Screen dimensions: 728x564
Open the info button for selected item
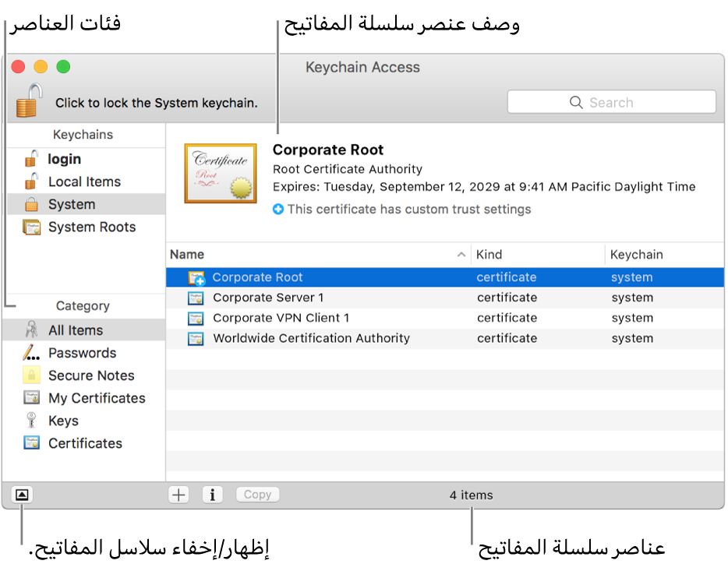click(213, 495)
